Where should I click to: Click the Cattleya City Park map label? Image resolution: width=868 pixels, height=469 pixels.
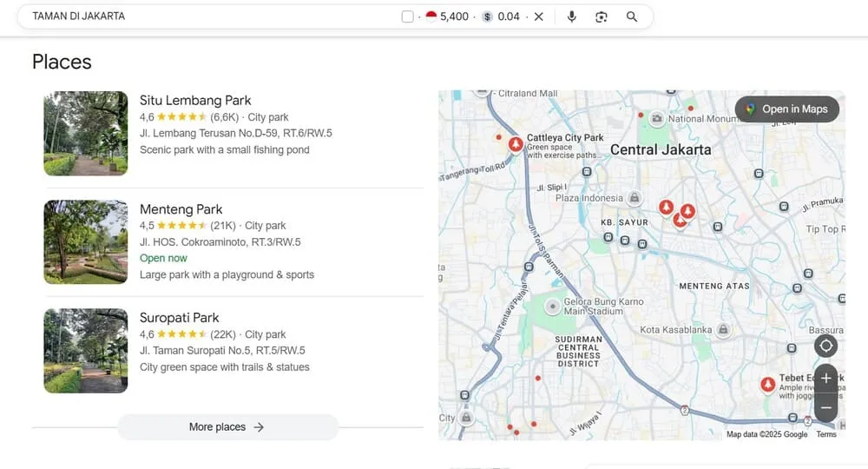565,137
